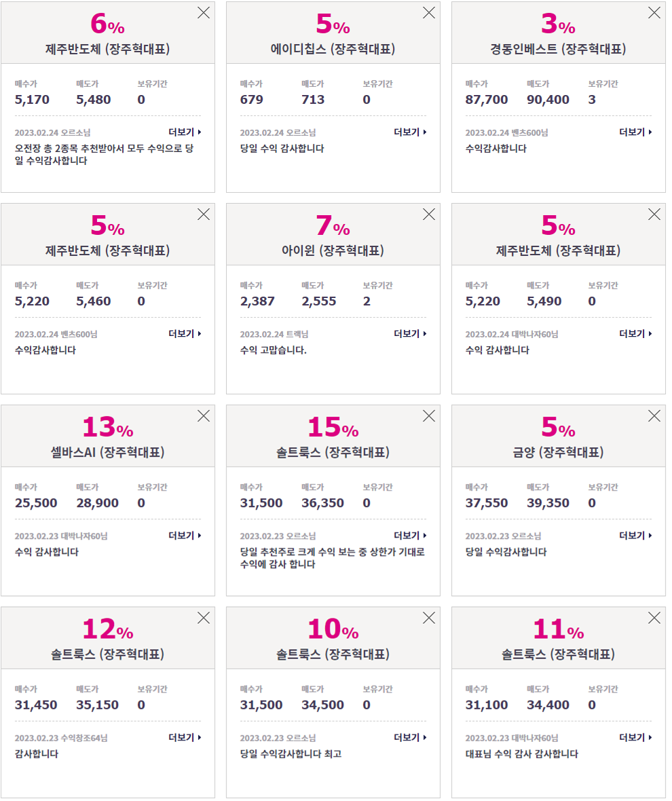Close the 15% 솔트룩스 card
Image resolution: width=672 pixels, height=801 pixels.
point(429,416)
